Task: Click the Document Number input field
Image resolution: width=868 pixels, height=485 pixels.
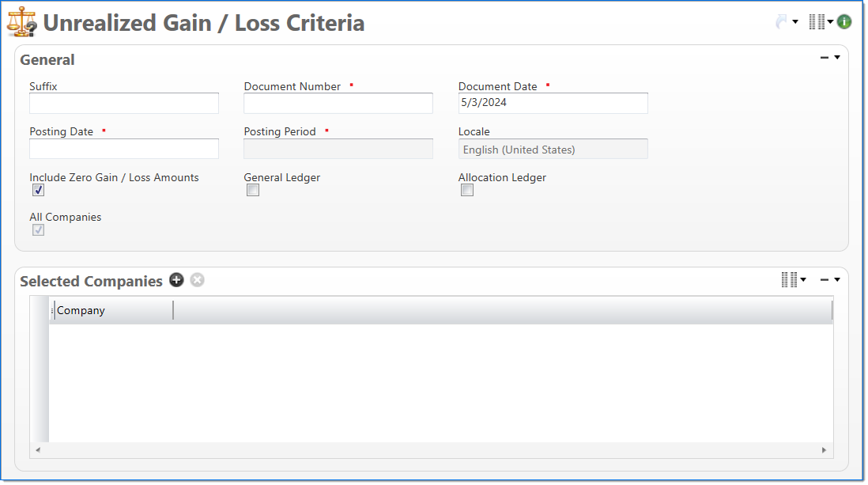Action: (x=338, y=104)
